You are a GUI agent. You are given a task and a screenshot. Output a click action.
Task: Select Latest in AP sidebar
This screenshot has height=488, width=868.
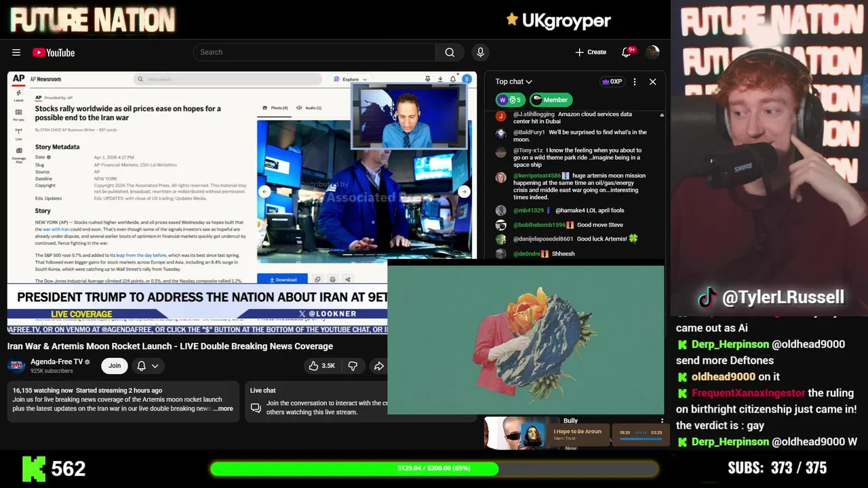coord(18,96)
